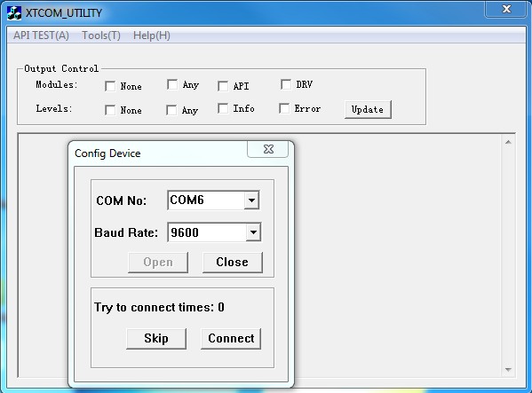Image resolution: width=532 pixels, height=393 pixels.
Task: Open the Baud Rate dropdown arrow
Action: click(253, 232)
